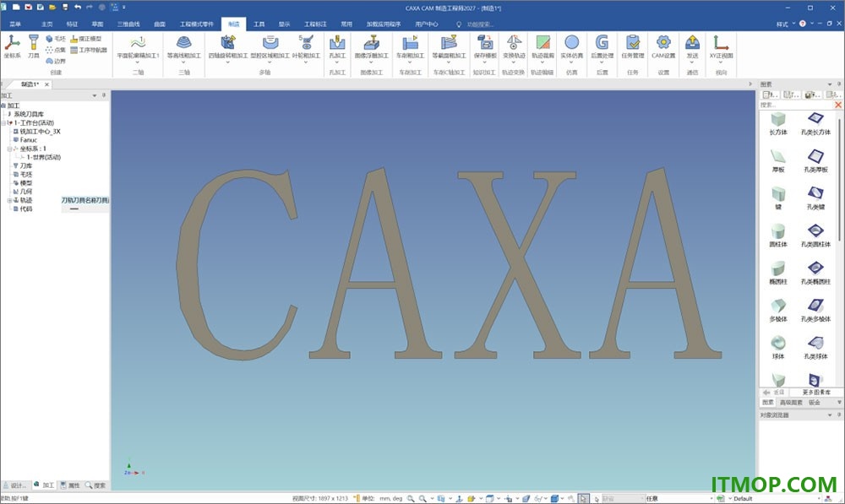845x504 pixels.
Task: Open the 样式 style dropdown
Action: [x=785, y=24]
